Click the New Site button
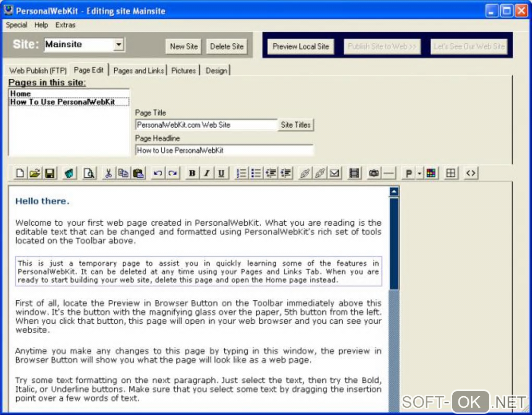 click(184, 46)
